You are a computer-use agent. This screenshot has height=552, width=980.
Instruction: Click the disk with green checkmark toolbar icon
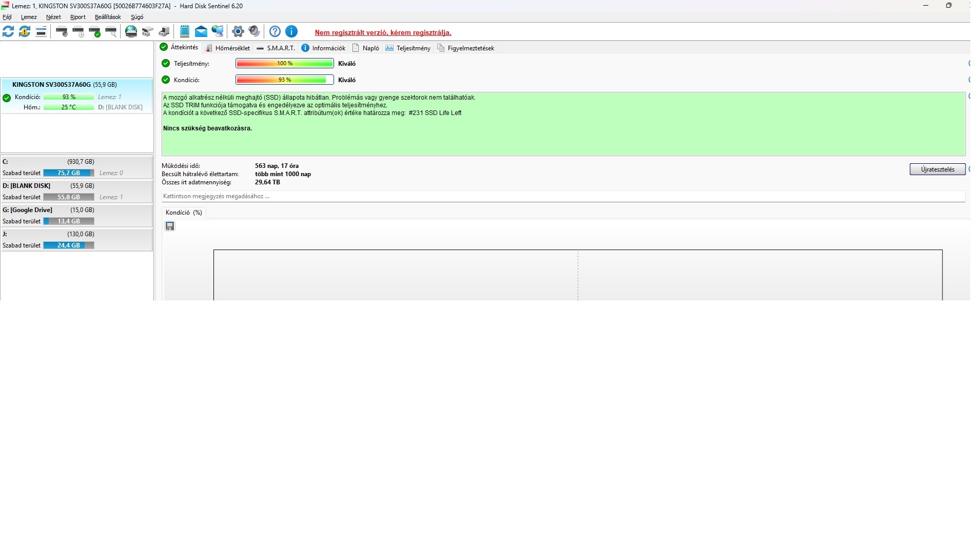[x=94, y=32]
